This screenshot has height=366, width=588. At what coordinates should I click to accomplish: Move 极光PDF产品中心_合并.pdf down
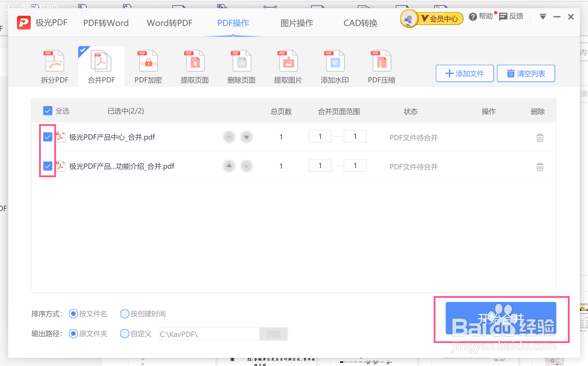pos(247,137)
